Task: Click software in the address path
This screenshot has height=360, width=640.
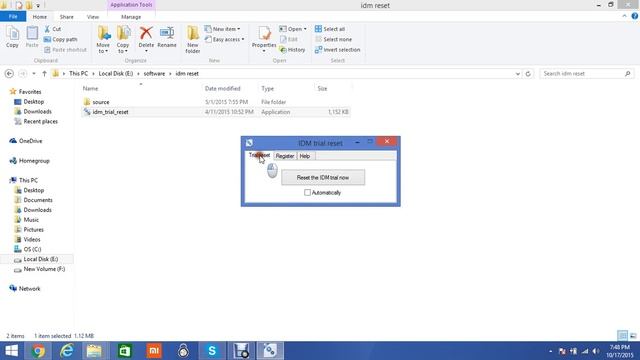Action: point(154,73)
